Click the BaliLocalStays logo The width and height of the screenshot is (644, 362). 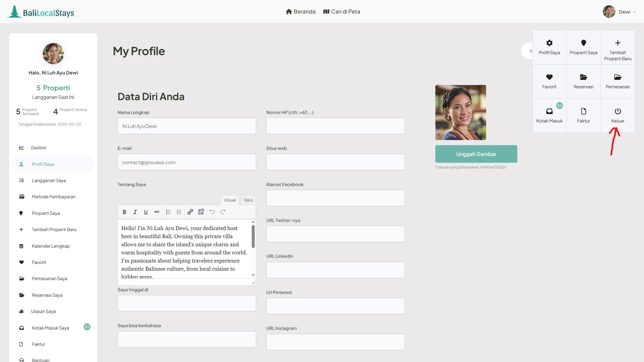pyautogui.click(x=41, y=12)
